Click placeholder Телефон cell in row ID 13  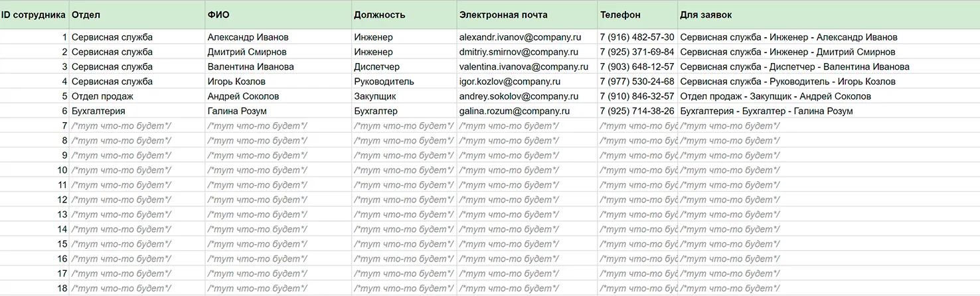click(637, 214)
